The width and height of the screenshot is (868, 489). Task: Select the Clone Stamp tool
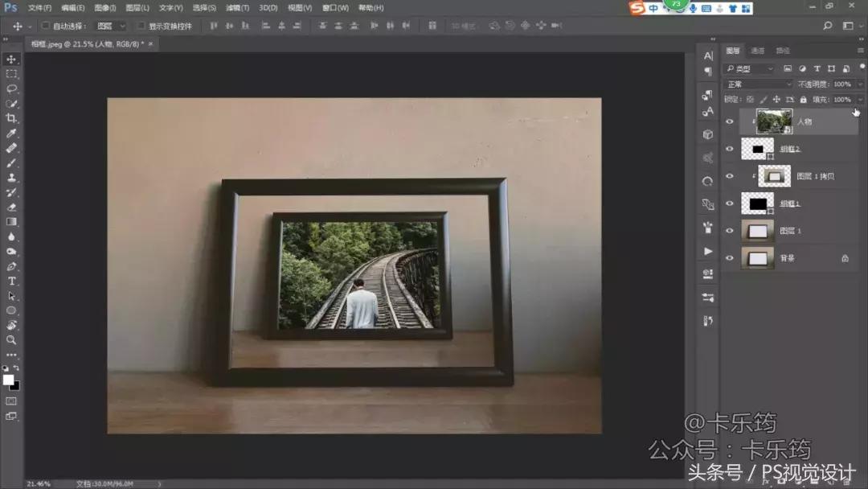11,177
